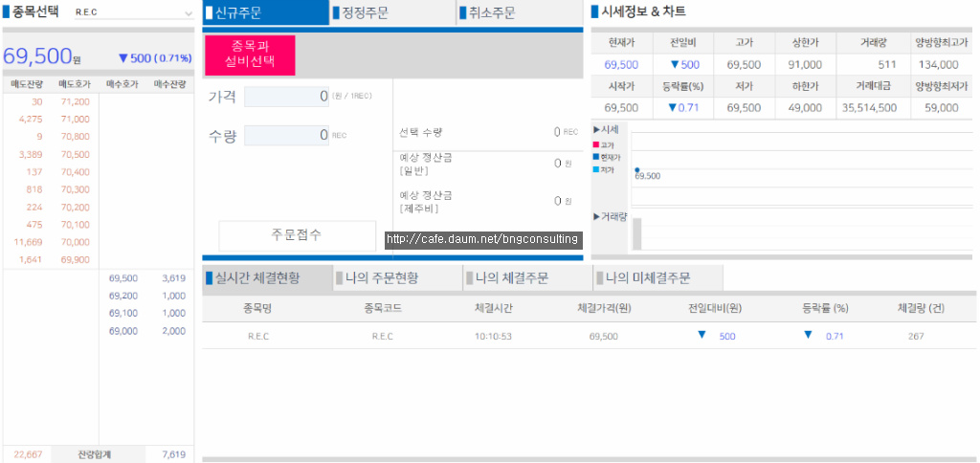Select the 70,000 sell price

[x=75, y=242]
